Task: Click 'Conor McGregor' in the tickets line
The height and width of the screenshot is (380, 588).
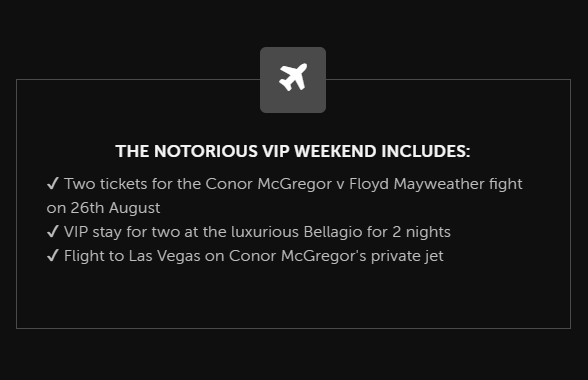Action: (268, 184)
